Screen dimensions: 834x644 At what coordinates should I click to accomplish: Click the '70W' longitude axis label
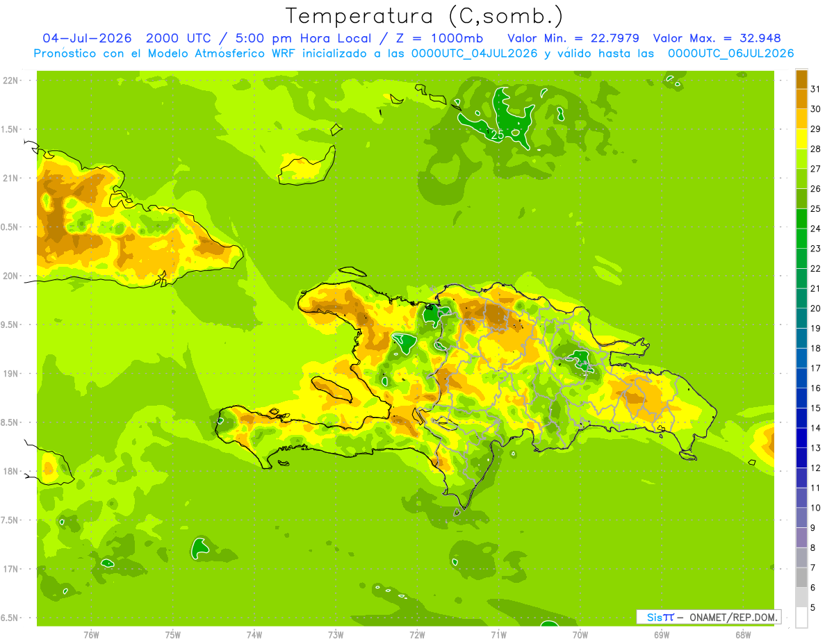580,635
